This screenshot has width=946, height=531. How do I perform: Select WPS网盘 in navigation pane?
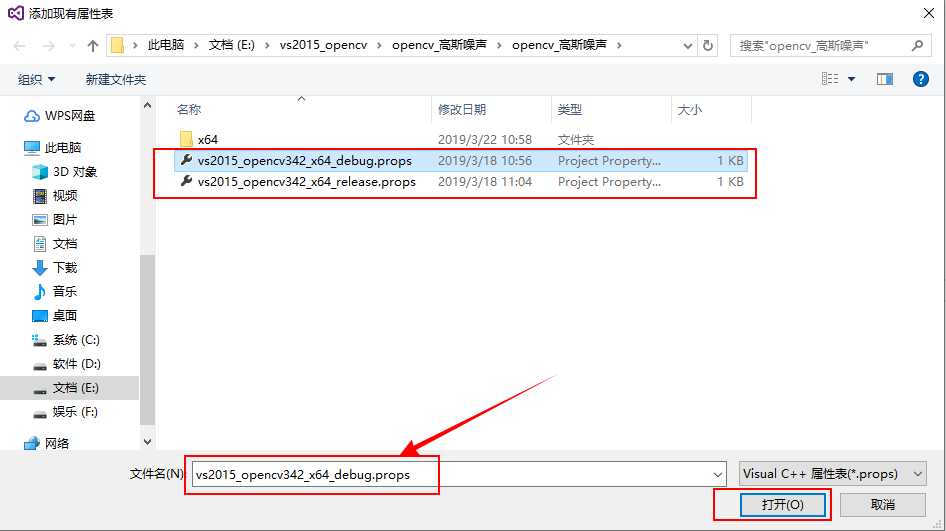(59, 115)
